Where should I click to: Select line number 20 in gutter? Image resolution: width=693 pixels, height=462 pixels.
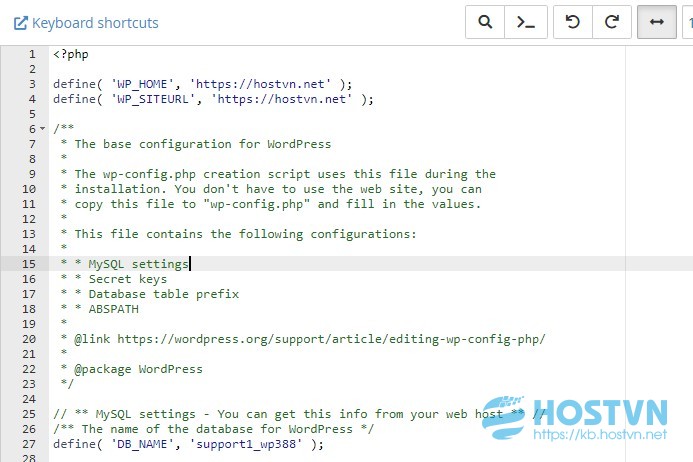(x=29, y=339)
